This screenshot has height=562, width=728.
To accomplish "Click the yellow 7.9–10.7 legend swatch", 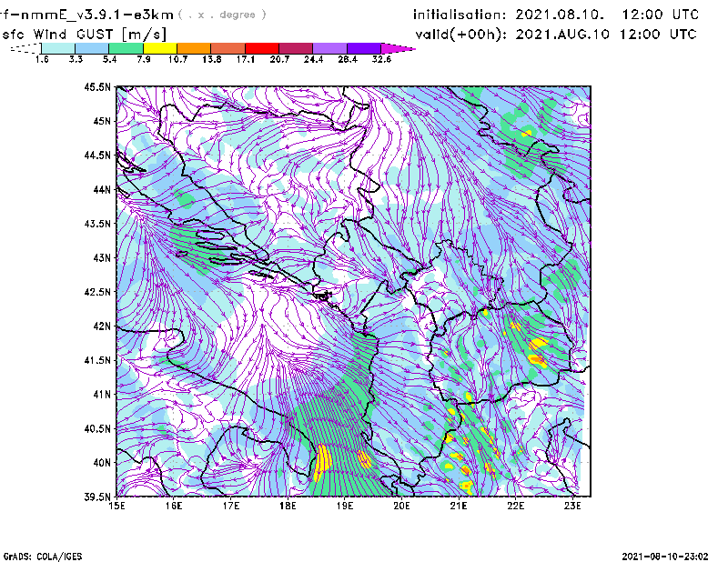I will click(160, 48).
